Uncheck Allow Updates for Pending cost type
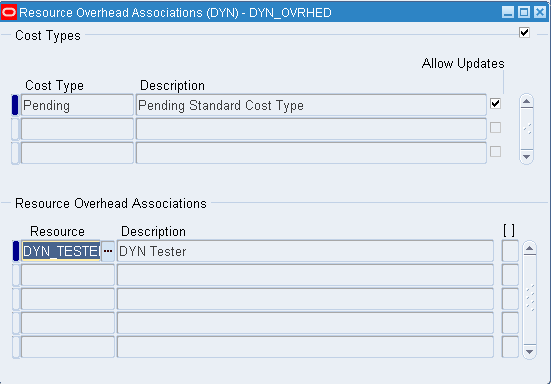Image resolution: width=553 pixels, height=384 pixels. click(496, 104)
